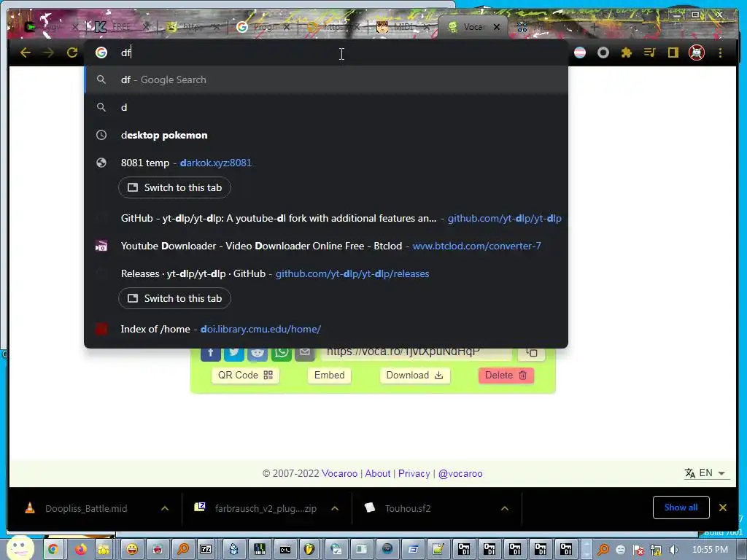Click the red Delete button
The image size is (747, 560).
click(x=506, y=376)
